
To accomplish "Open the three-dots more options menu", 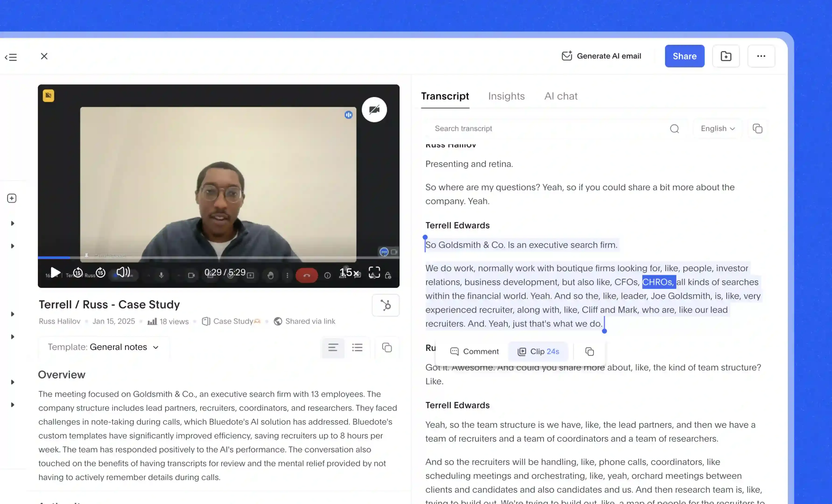I will point(761,56).
